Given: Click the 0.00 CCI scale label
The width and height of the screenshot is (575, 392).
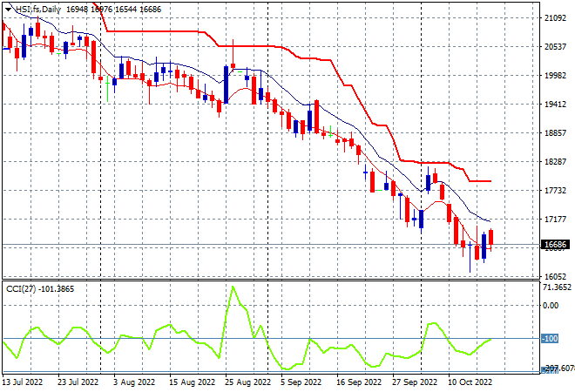Looking at the screenshot, I should coord(551,306).
